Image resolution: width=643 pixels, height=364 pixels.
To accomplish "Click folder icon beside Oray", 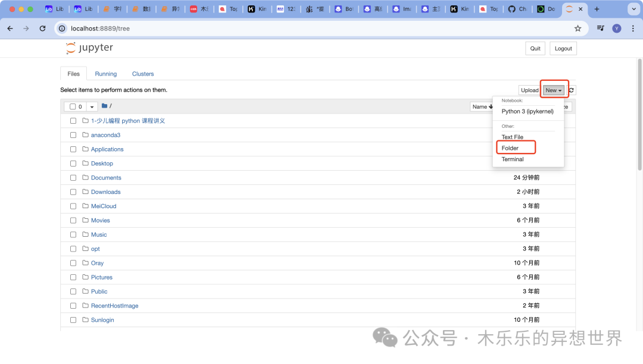I will click(x=85, y=263).
